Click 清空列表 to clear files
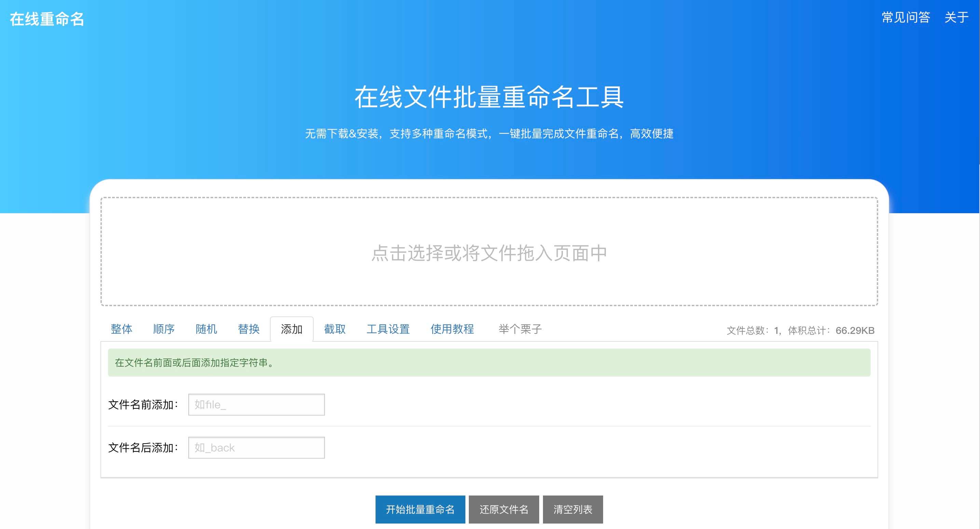 [573, 509]
